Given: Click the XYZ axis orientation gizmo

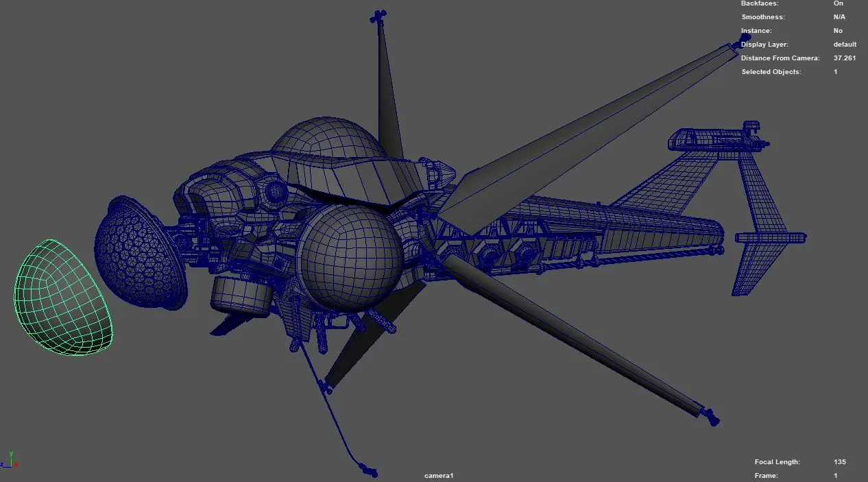Looking at the screenshot, I should 10,459.
